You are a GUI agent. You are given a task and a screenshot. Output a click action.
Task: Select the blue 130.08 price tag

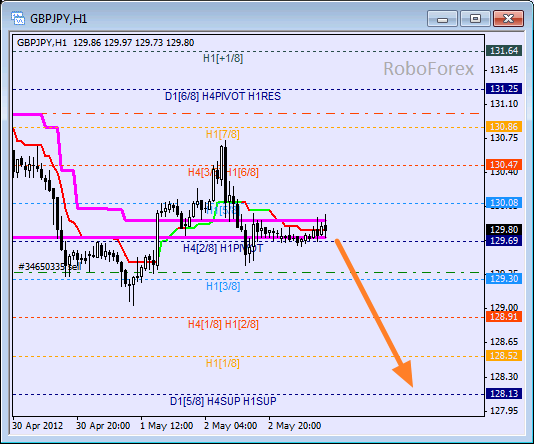504,203
